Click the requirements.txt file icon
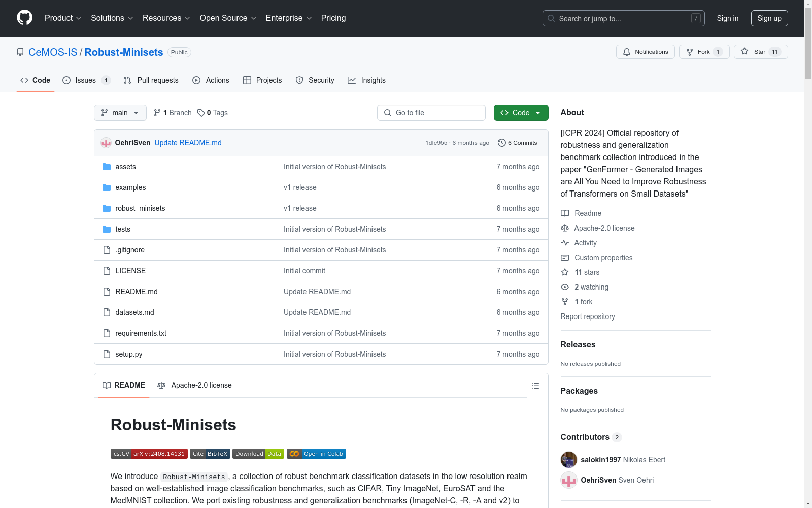Image resolution: width=812 pixels, height=508 pixels. pos(107,333)
